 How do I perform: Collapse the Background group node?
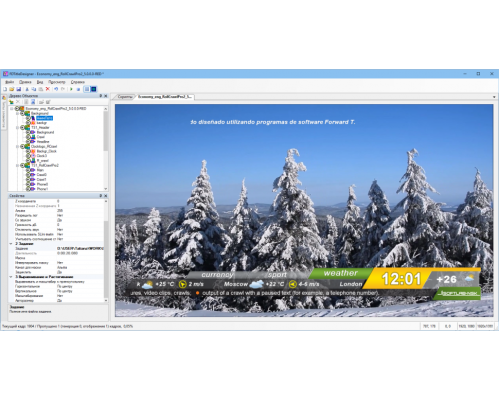point(17,113)
